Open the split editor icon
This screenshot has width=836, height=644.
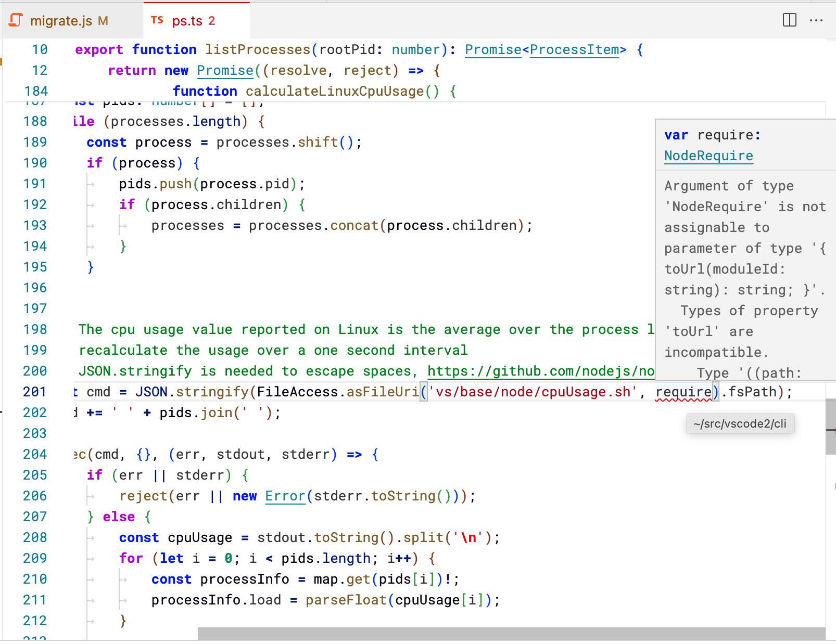click(x=789, y=21)
